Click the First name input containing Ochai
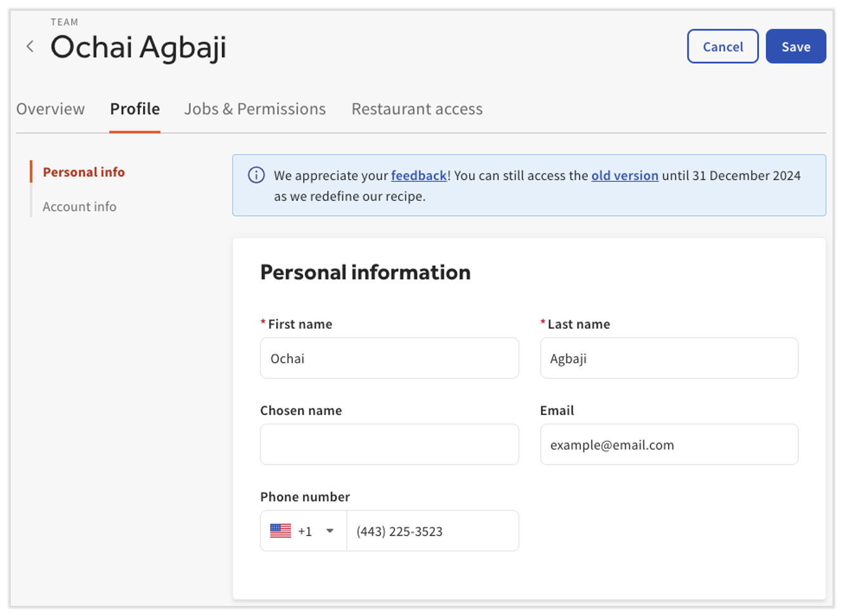Image resolution: width=842 pixels, height=616 pixels. [x=389, y=357]
